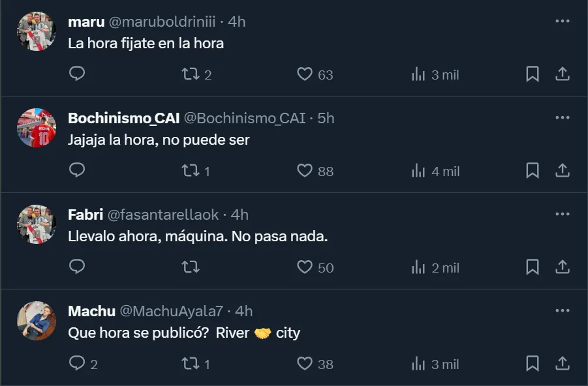588x386 pixels.
Task: Like maru's tweet with 63 likes
Action: click(x=305, y=74)
